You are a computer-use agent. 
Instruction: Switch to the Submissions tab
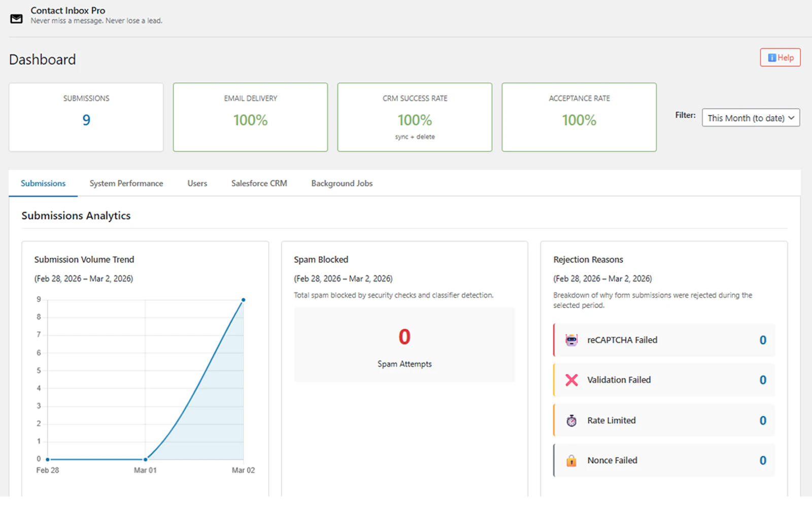pos(43,183)
